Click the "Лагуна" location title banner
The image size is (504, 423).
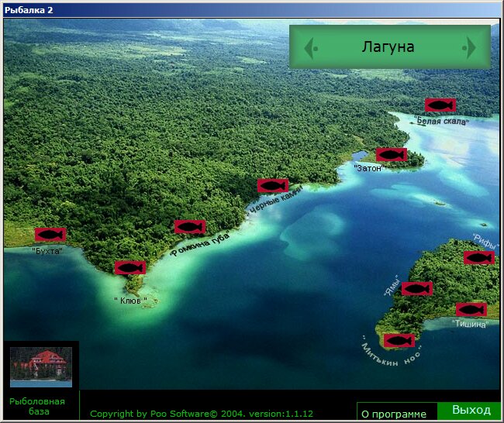coord(388,47)
